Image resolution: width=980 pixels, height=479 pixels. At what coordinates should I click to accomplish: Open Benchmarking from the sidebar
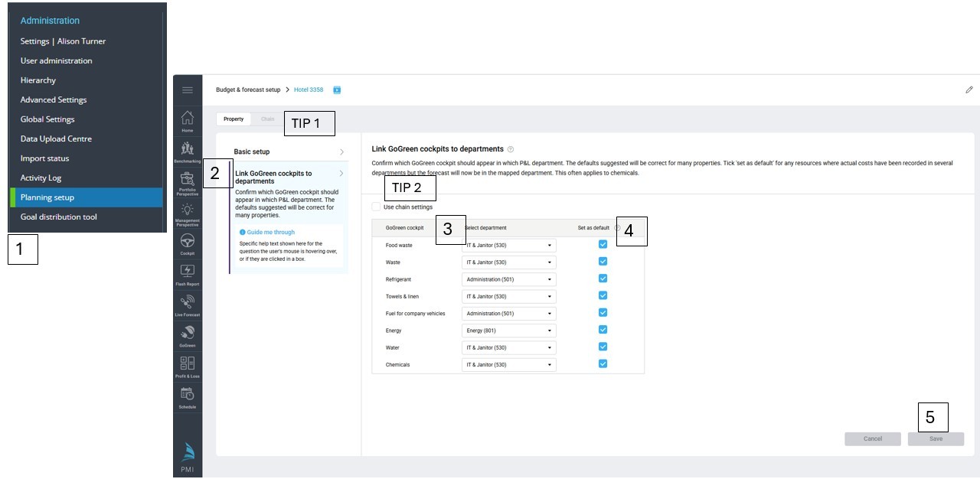(187, 150)
